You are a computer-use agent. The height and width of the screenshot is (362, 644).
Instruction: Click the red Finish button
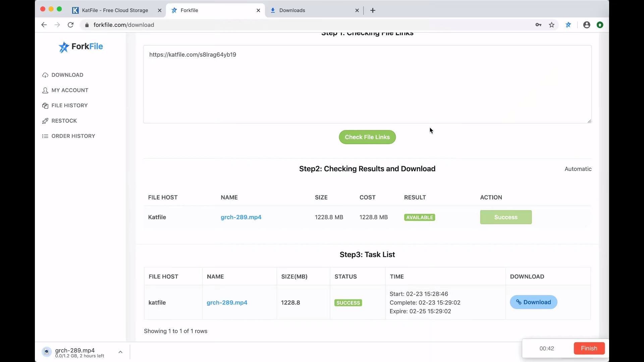pos(589,348)
